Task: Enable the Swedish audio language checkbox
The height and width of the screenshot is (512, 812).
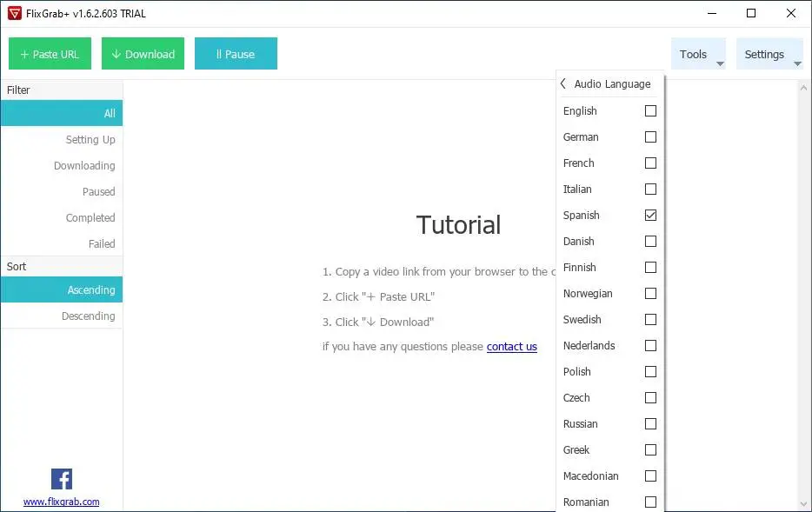Action: coord(650,319)
